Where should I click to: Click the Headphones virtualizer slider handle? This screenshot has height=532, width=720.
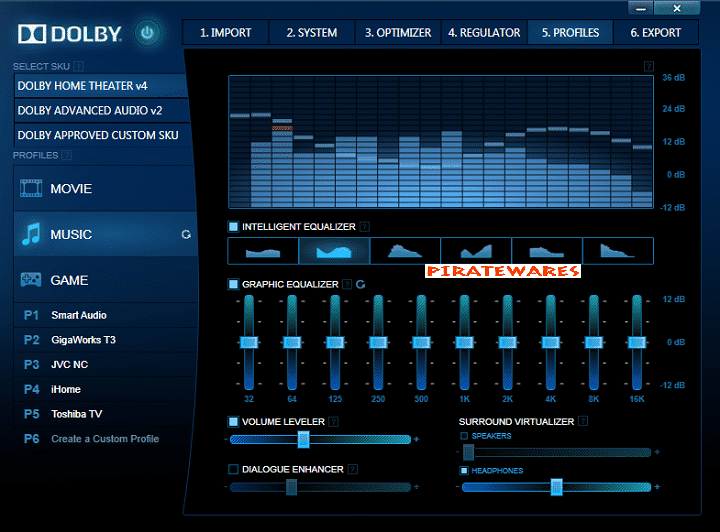coord(557,487)
